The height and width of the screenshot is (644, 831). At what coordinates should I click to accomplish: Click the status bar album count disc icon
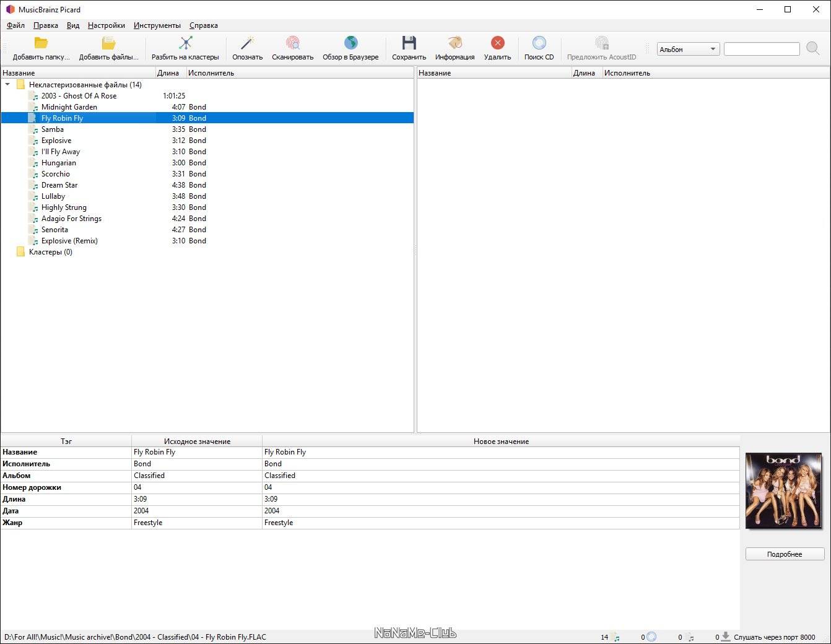point(651,637)
